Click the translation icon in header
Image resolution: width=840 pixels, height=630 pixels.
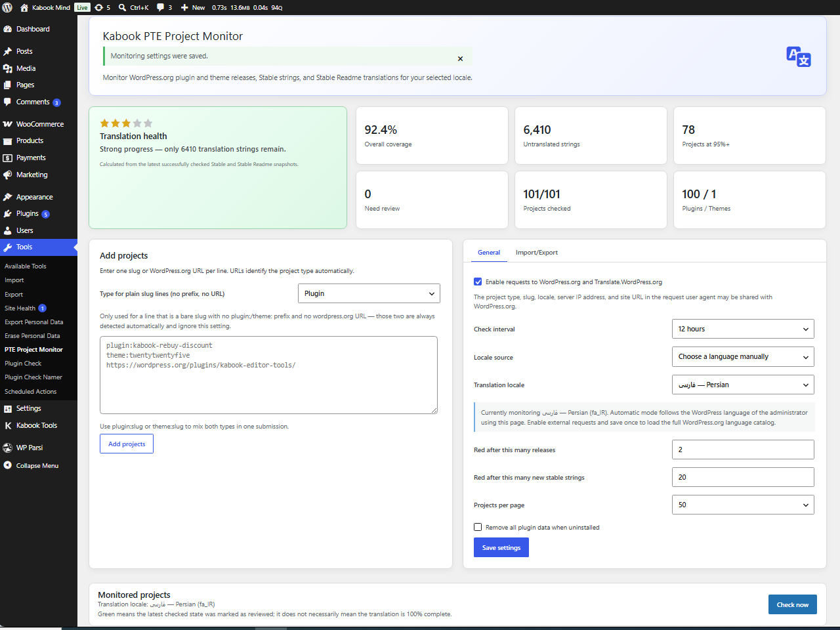[799, 56]
